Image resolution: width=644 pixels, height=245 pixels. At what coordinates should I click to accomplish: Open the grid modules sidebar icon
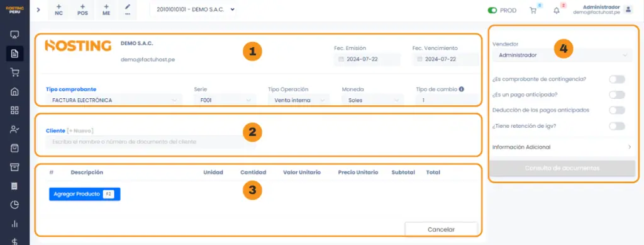pos(15,110)
